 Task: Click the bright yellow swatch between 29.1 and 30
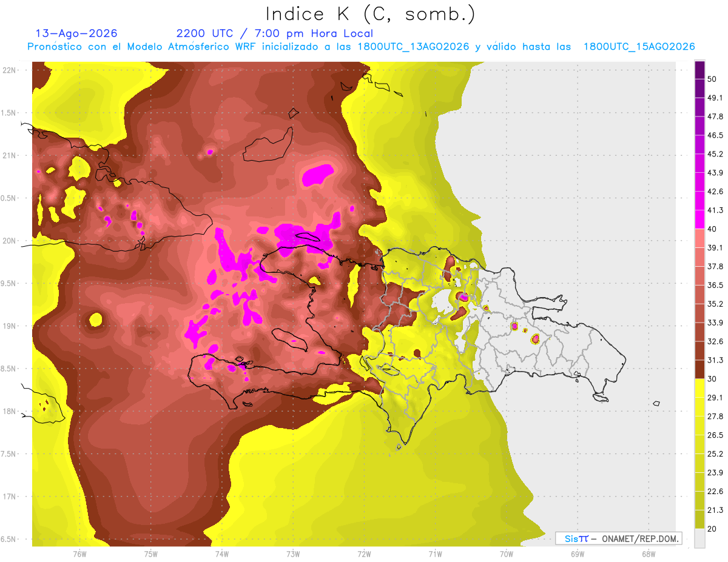(x=700, y=389)
